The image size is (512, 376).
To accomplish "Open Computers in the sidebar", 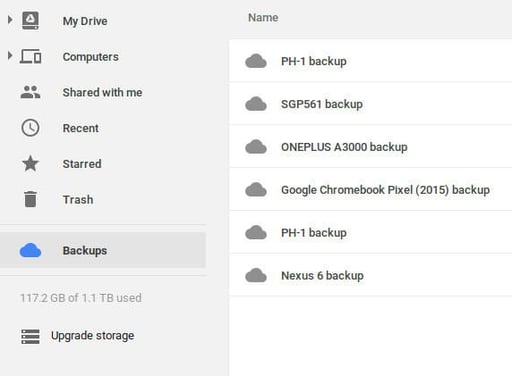I will 91,57.
